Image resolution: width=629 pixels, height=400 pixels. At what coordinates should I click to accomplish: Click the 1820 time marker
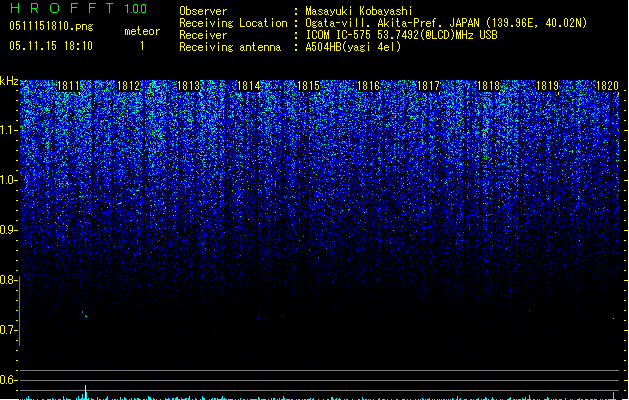click(x=607, y=86)
